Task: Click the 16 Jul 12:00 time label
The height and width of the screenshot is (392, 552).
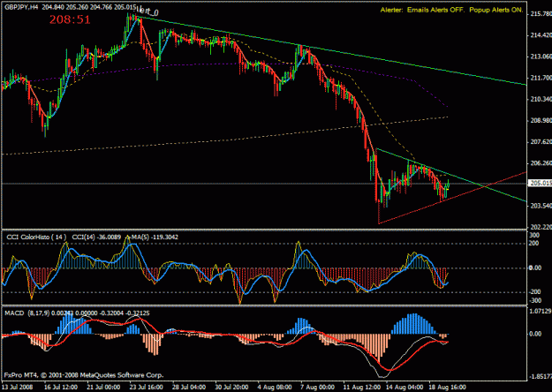Action: [61, 387]
